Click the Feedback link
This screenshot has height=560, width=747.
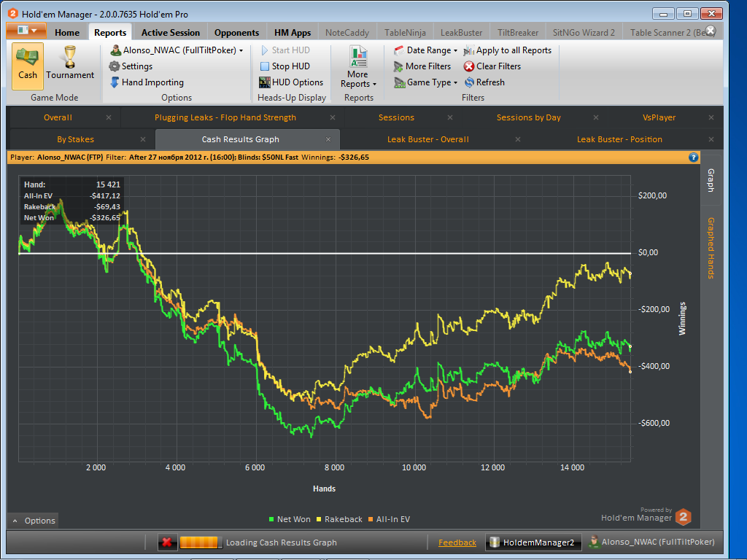pyautogui.click(x=457, y=542)
